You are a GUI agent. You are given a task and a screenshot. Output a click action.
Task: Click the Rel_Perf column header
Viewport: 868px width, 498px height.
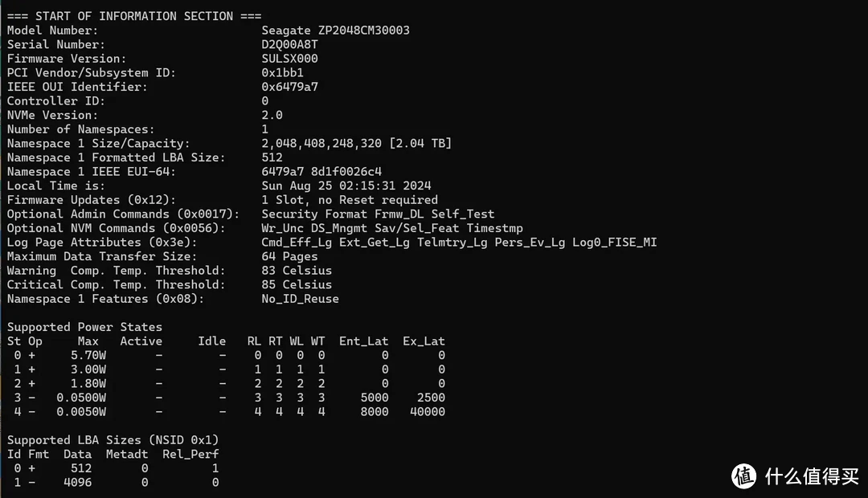coord(190,455)
